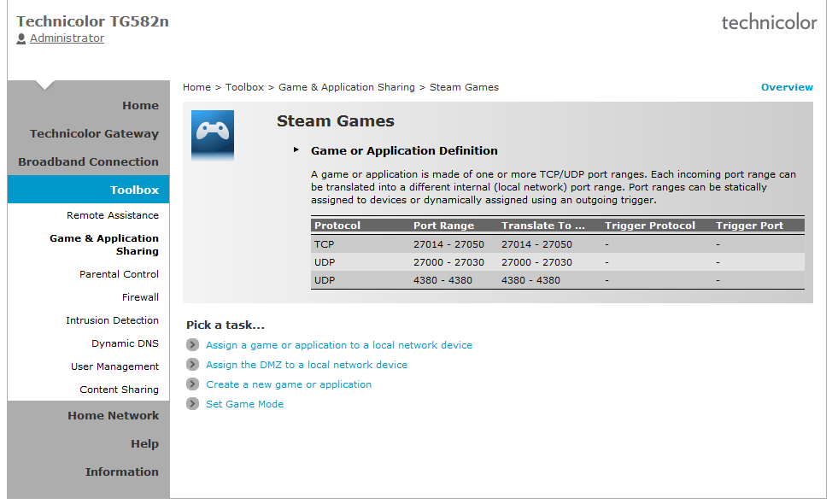
Task: Open Game & Application Sharing submenu item
Action: pyautogui.click(x=104, y=244)
